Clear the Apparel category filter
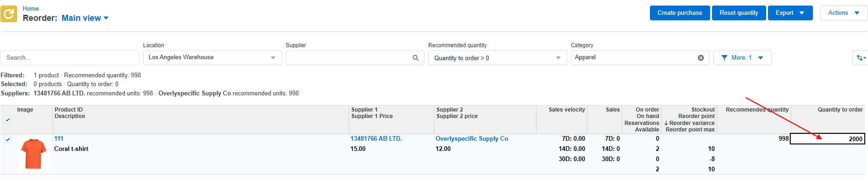This screenshot has width=868, height=181. (x=701, y=58)
